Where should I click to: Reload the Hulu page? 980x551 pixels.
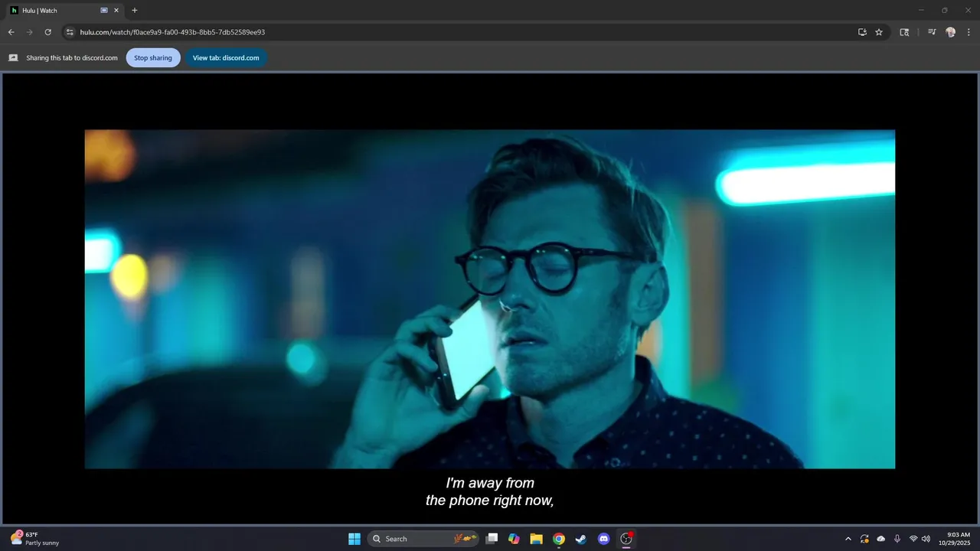pos(47,32)
